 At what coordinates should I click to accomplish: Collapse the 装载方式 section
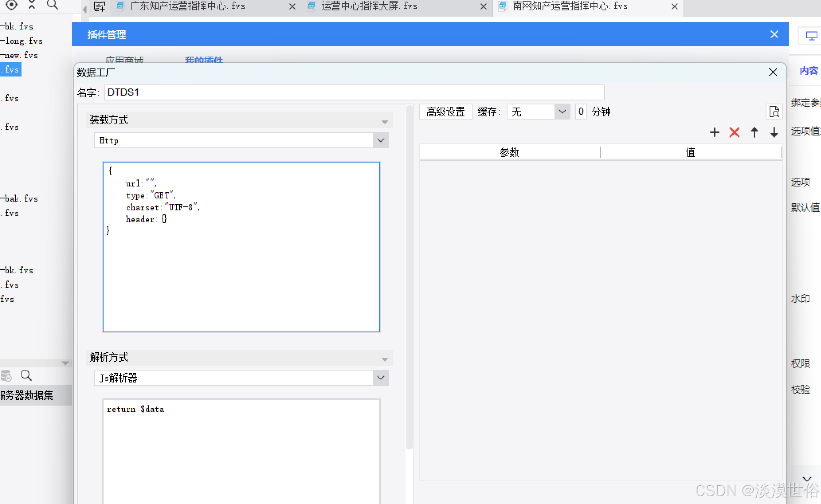pyautogui.click(x=385, y=122)
